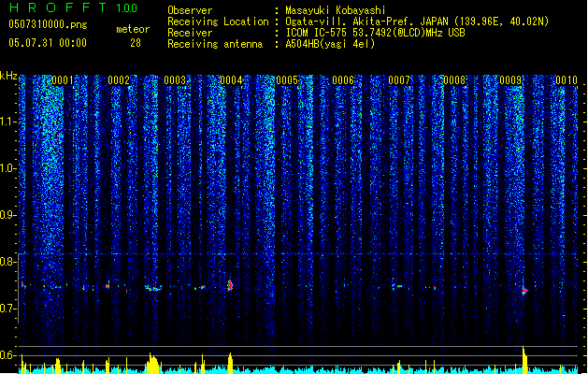This screenshot has height=374, width=588.
Task: Click time marker 0006 on spectrogram
Action: click(x=343, y=80)
